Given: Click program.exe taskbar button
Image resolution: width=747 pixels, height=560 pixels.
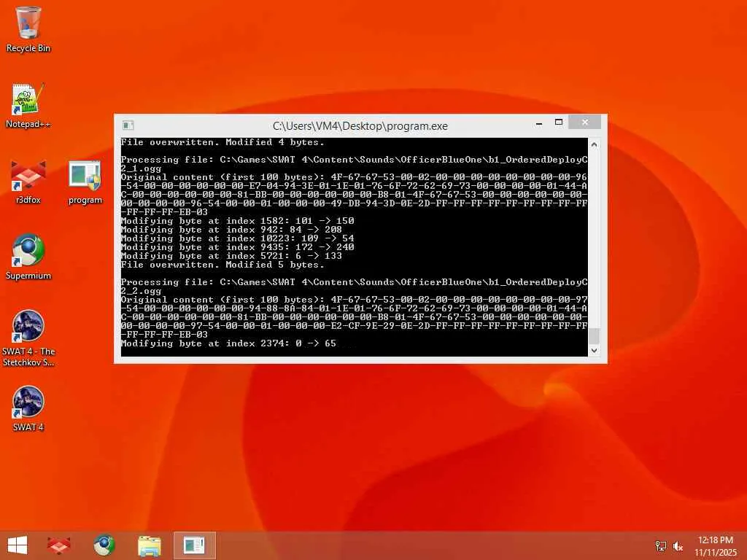Looking at the screenshot, I should [194, 545].
